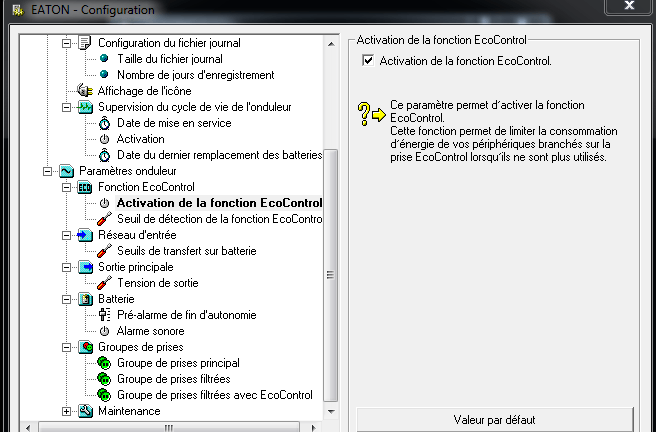
Task: Click the teal bullet beside Nombre de jours d'enregistrement
Action: coord(104,74)
